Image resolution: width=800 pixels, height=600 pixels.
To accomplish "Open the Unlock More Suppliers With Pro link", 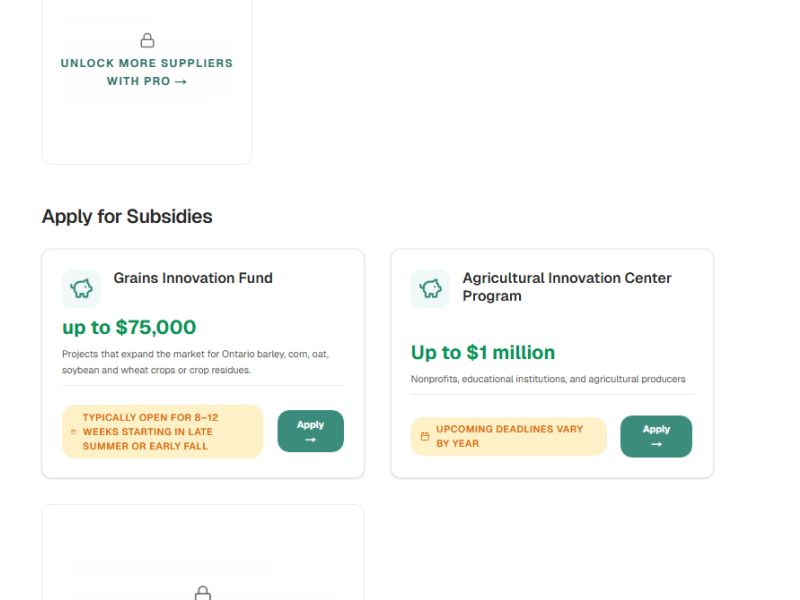I will [x=147, y=72].
